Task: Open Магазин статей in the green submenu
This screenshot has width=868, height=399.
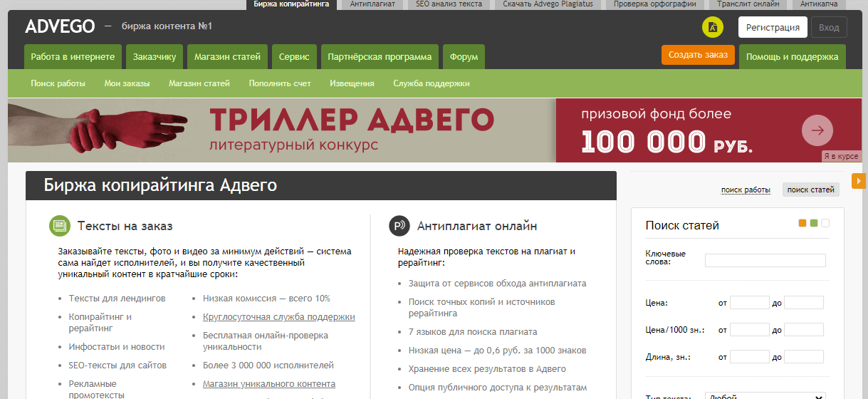Action: (199, 83)
